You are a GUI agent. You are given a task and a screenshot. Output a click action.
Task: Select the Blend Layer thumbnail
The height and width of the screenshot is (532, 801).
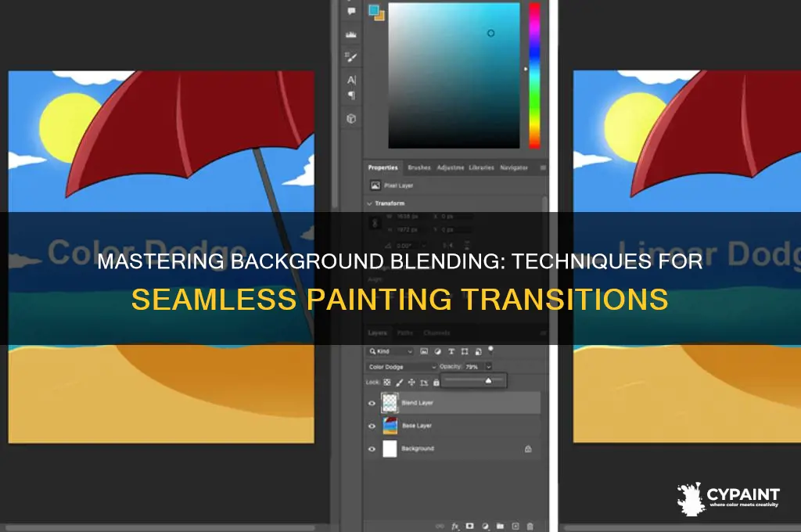tap(390, 403)
